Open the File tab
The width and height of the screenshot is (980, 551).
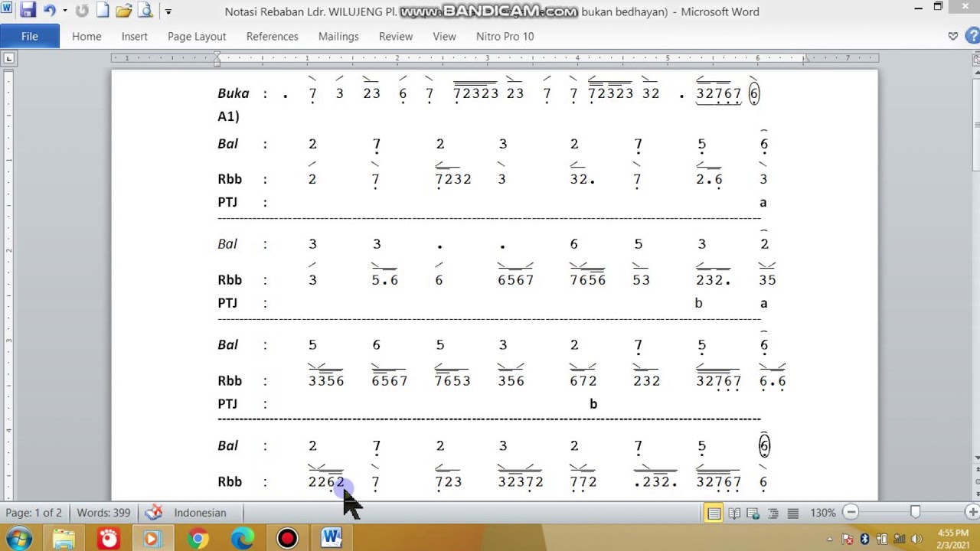pyautogui.click(x=30, y=36)
